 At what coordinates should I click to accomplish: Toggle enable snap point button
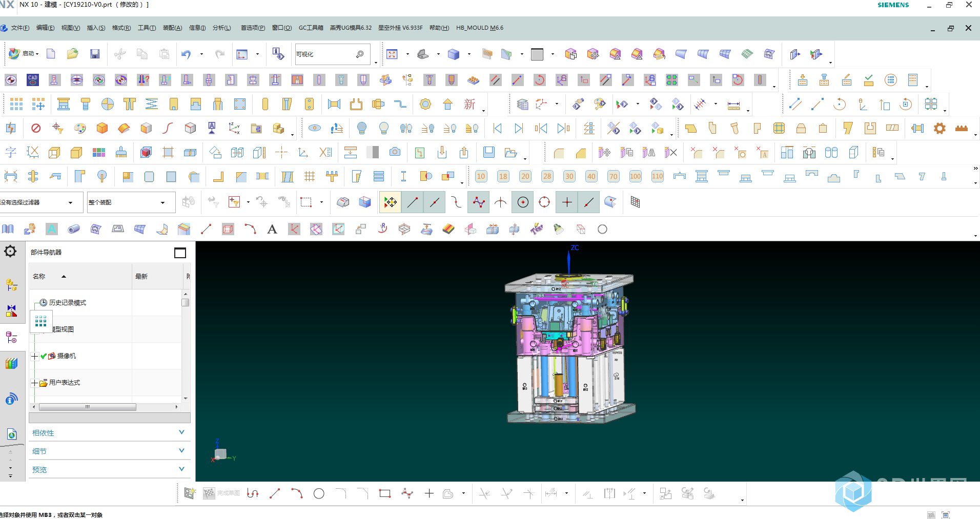pos(390,202)
